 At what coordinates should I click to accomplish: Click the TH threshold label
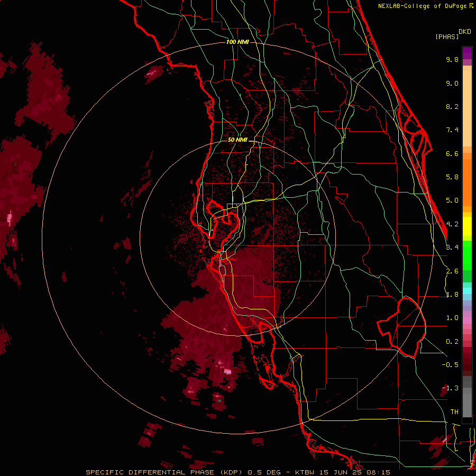[x=454, y=412]
